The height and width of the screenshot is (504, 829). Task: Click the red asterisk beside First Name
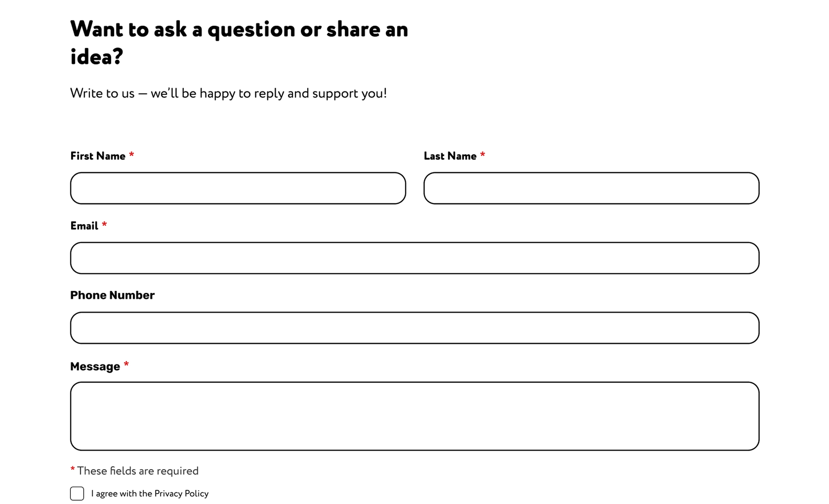tap(132, 155)
